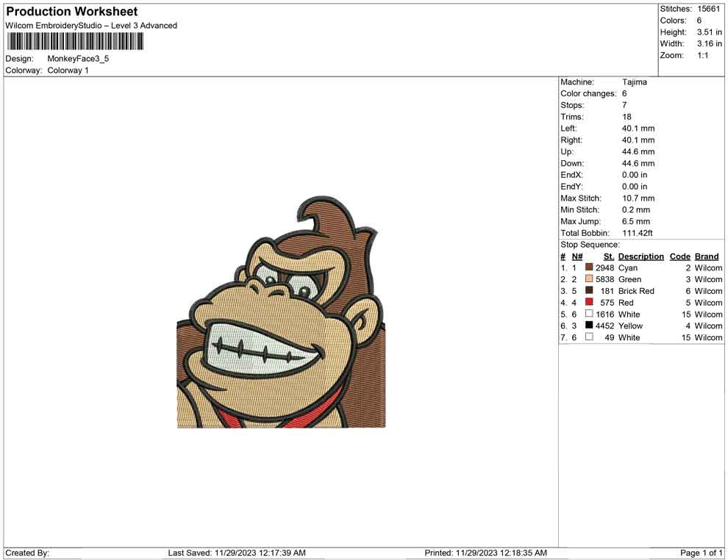This screenshot has height=560, width=728.
Task: Click the 'Brand' column header
Action: (x=707, y=256)
